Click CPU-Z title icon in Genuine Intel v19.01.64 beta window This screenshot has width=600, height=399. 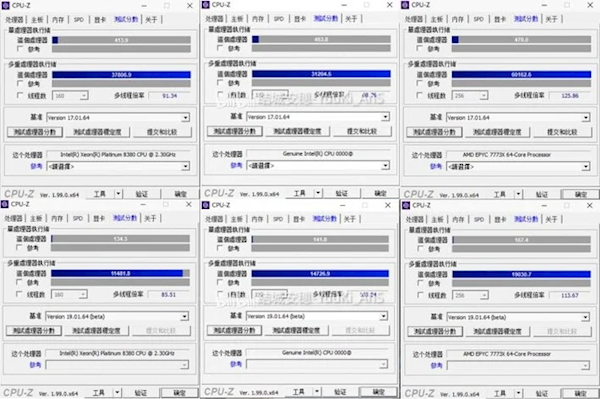205,205
